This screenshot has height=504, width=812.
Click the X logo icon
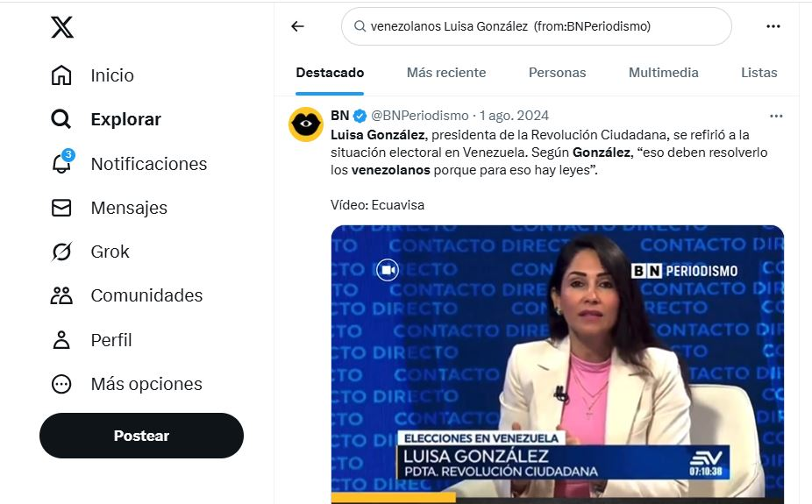(x=62, y=27)
